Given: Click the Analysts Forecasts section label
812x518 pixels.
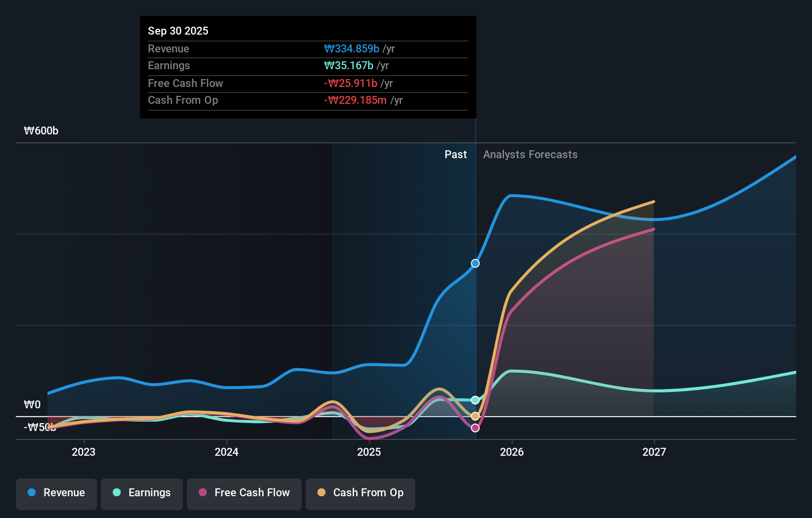Looking at the screenshot, I should [530, 155].
